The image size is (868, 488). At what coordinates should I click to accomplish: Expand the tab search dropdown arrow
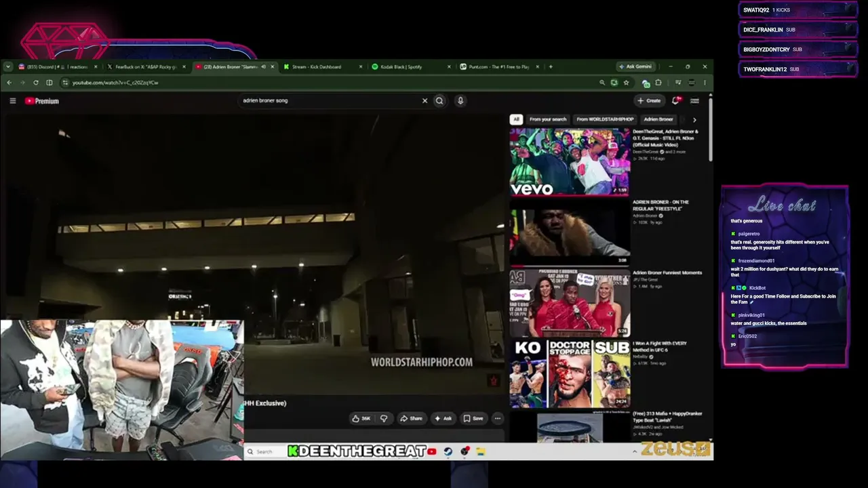7,66
